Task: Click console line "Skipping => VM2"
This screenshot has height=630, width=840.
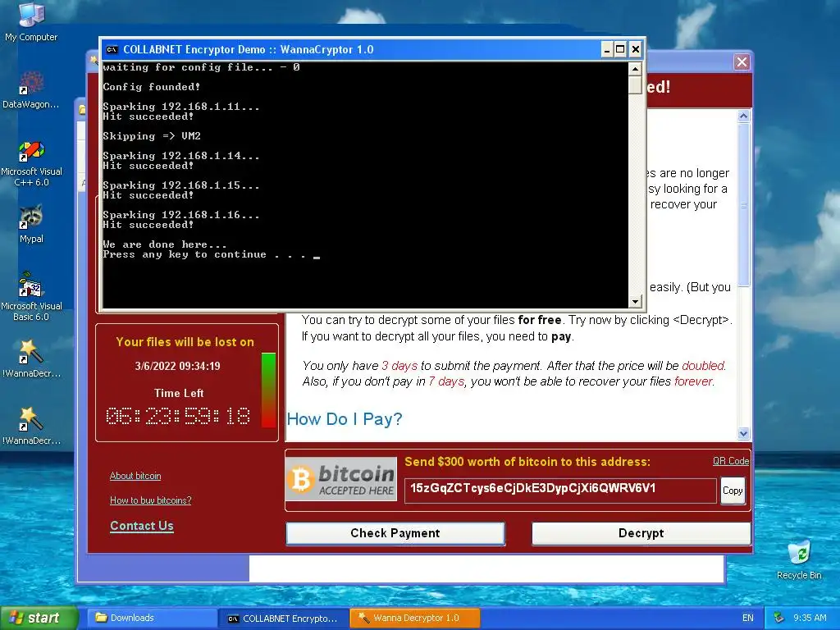Action: point(152,136)
